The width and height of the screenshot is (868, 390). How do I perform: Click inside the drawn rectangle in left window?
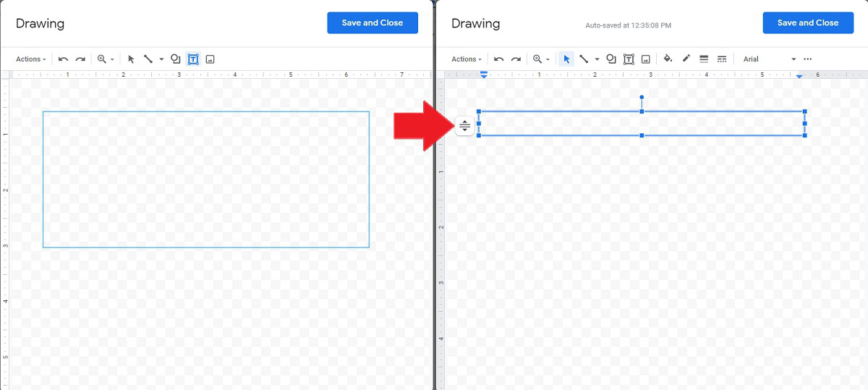point(206,179)
